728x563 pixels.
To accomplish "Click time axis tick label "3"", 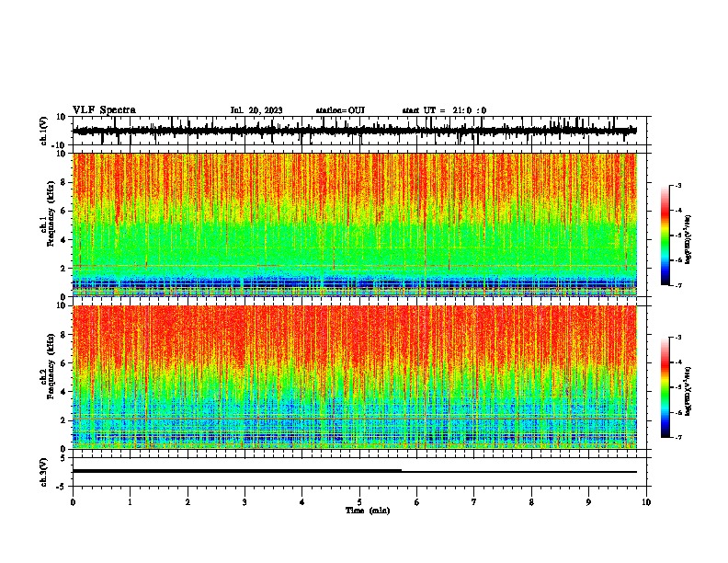I will point(245,502).
